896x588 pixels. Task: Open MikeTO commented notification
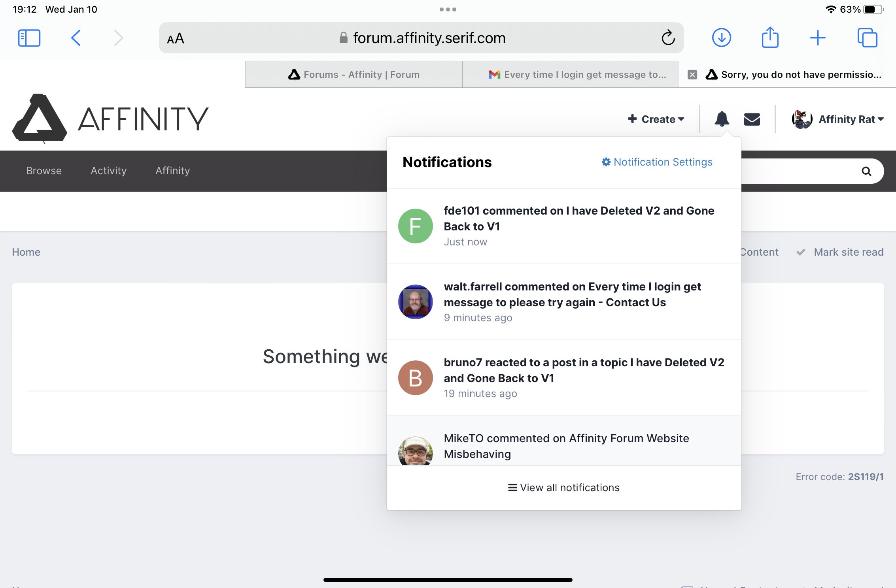click(564, 441)
